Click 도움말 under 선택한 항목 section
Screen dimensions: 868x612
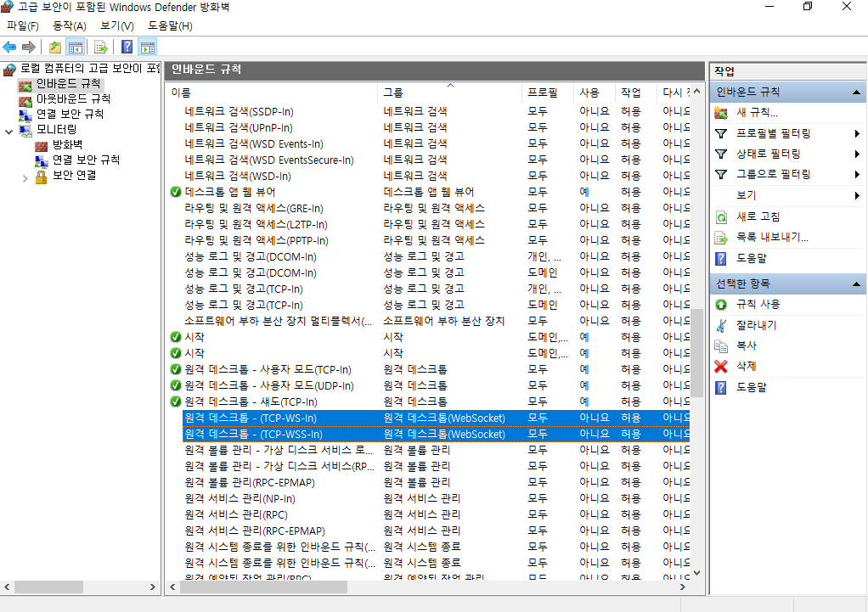(751, 387)
